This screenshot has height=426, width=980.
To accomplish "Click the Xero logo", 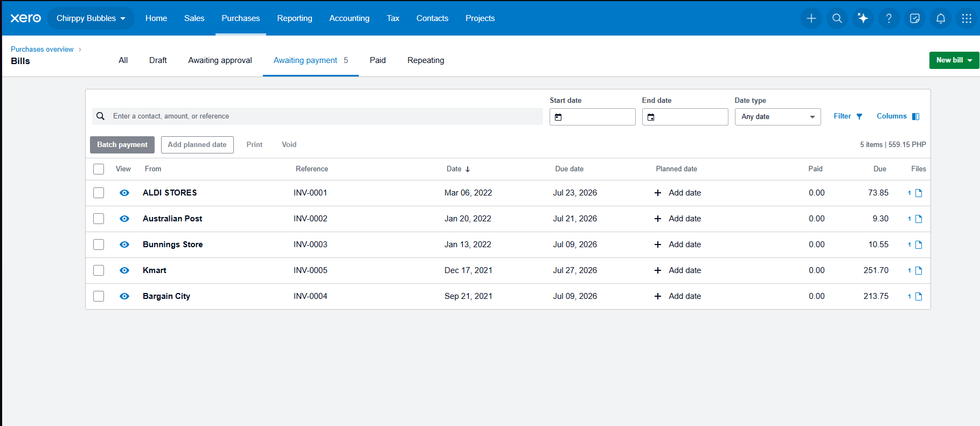I will (x=26, y=18).
